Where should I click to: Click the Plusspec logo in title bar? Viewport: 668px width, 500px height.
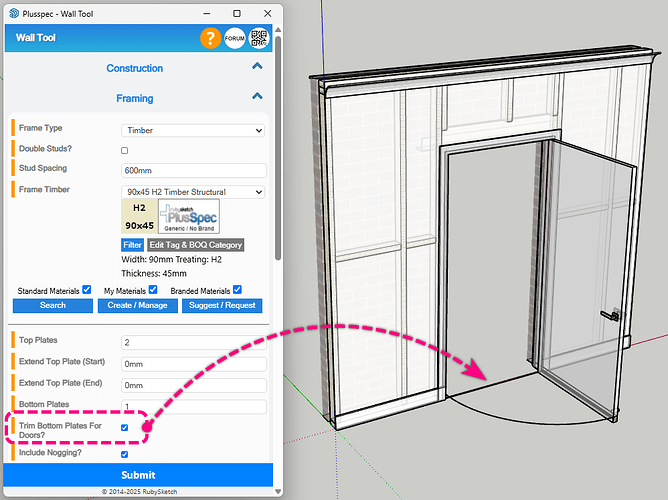click(14, 14)
